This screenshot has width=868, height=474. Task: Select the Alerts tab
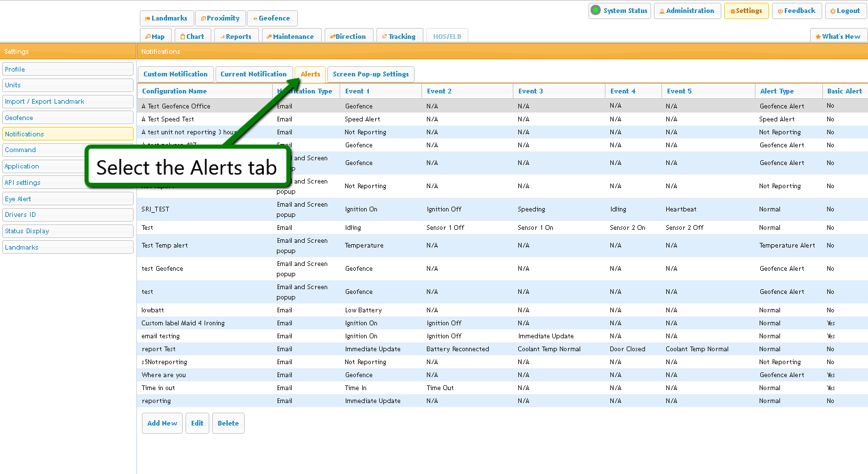click(310, 74)
